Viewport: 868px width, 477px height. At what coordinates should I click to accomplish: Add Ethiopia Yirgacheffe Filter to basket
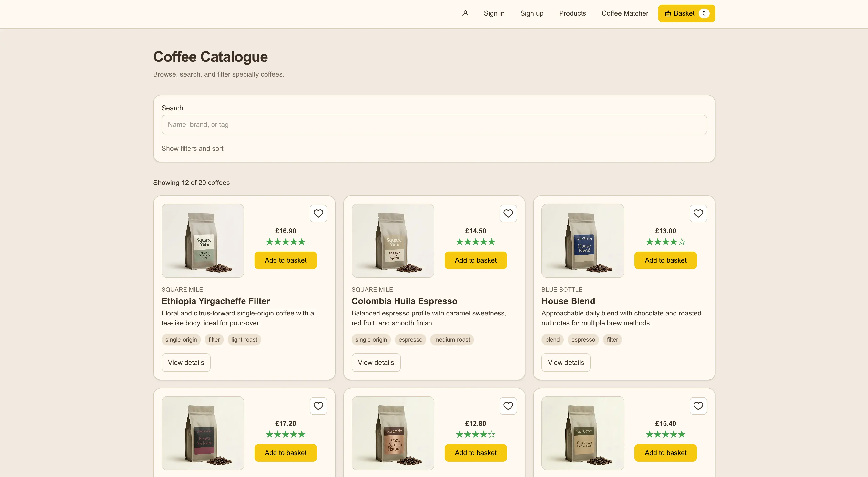[x=286, y=260]
